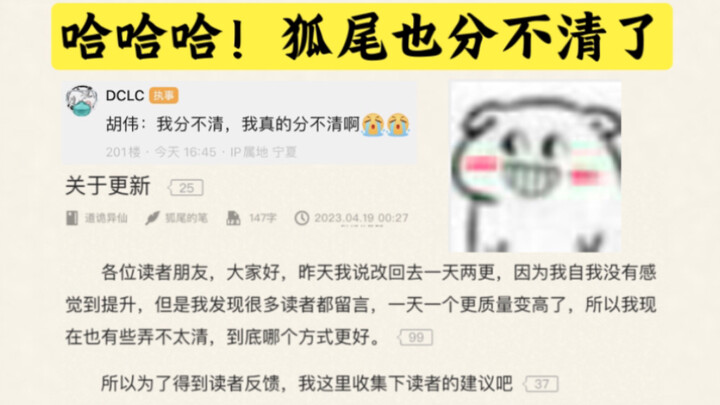Click the yellow banner 哈哈哈！狐尾也分不清了
Viewport: 720px width, 405px height.
coord(362,37)
